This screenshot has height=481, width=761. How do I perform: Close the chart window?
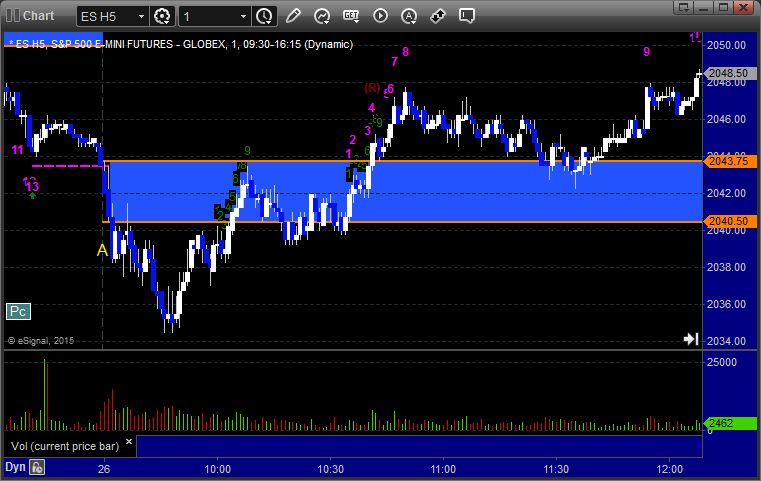pos(744,7)
